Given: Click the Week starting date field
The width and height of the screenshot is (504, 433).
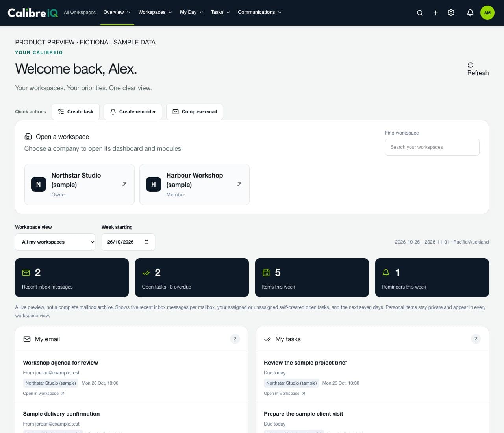Looking at the screenshot, I should point(128,242).
